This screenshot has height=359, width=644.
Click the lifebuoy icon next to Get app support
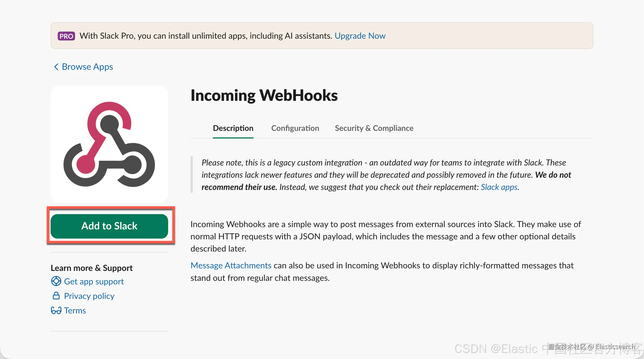56,281
